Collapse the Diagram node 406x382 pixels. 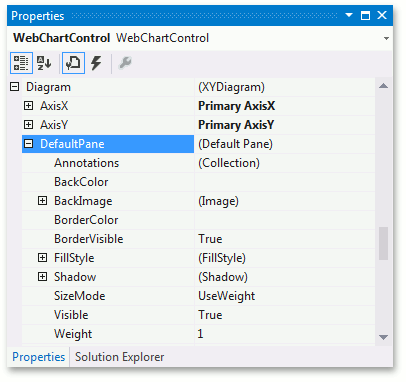[x=15, y=87]
